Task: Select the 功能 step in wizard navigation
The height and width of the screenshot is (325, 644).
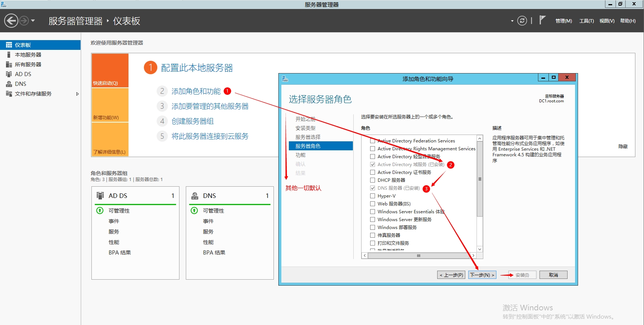Action: click(x=300, y=155)
